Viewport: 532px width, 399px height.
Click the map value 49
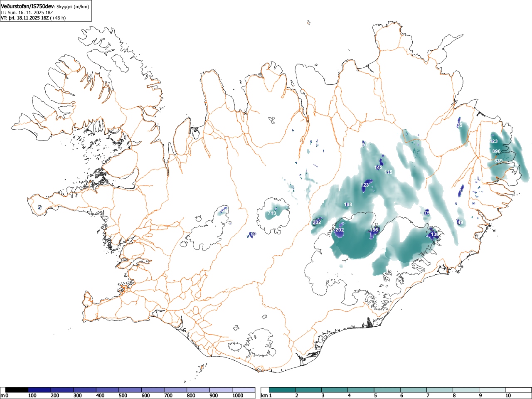[x=460, y=222]
